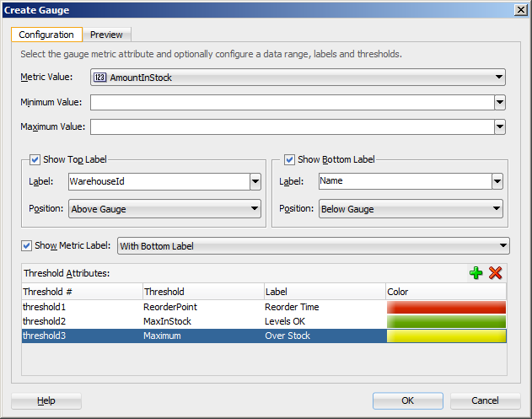
Task: Expand the Minimum Value dropdown arrow
Action: (x=500, y=102)
